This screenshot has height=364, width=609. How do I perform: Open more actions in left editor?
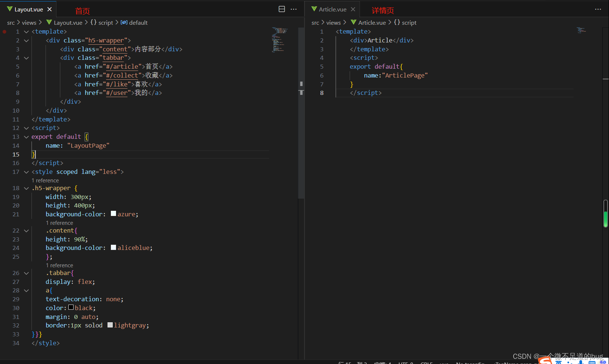[x=294, y=9]
